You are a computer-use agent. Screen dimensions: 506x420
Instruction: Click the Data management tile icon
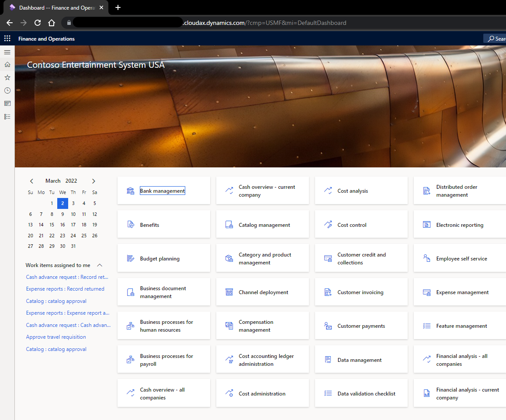point(328,360)
